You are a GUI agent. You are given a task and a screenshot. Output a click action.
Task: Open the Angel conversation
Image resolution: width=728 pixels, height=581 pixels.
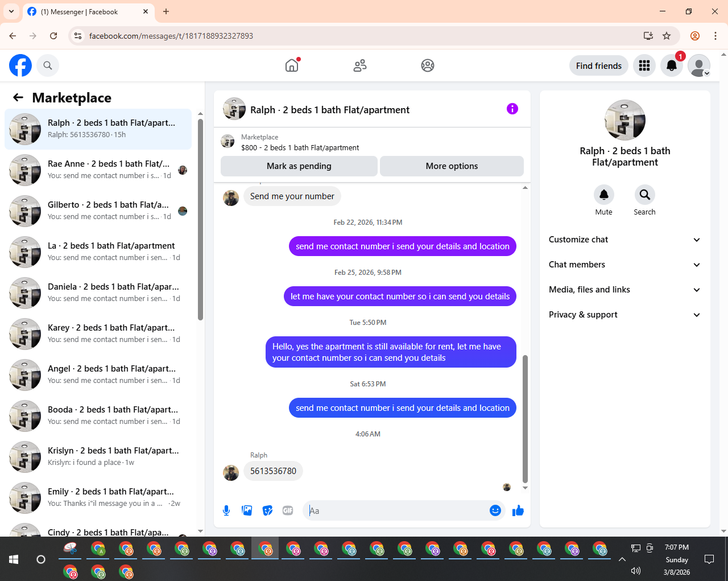coord(98,375)
